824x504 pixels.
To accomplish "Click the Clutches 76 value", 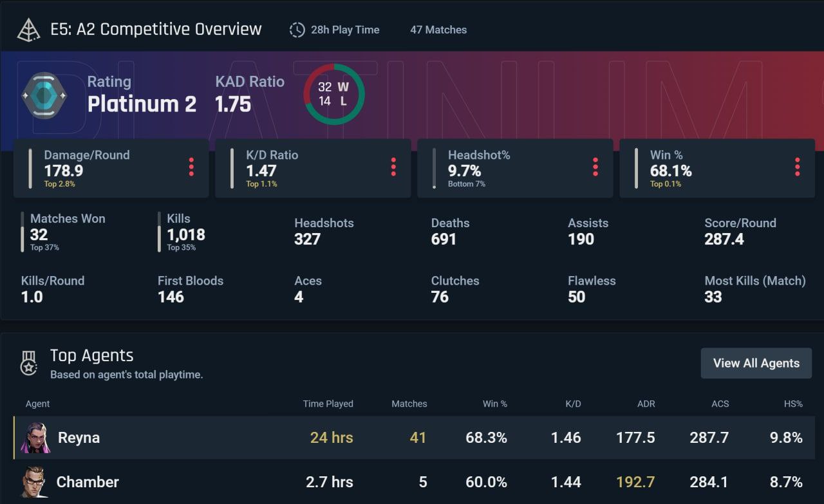I will pos(440,297).
